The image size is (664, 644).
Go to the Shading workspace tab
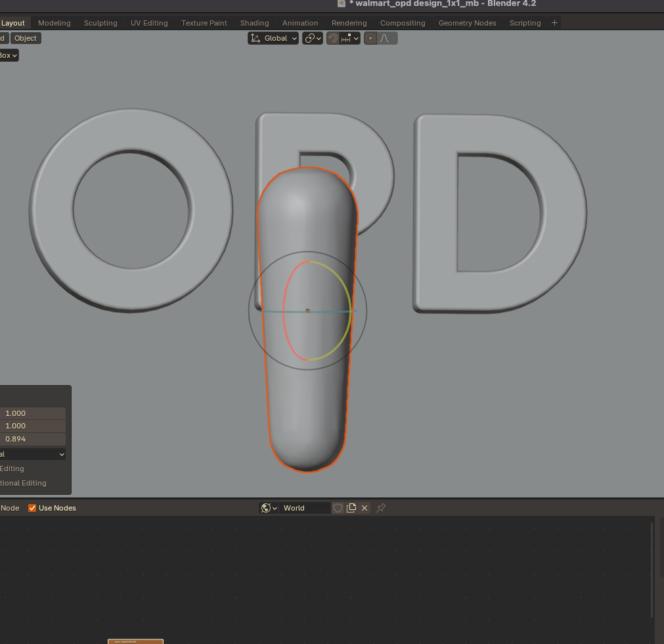click(255, 23)
